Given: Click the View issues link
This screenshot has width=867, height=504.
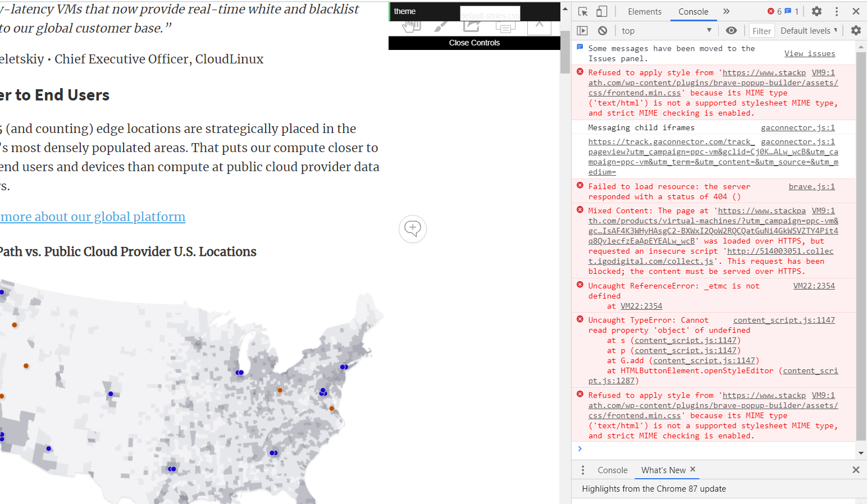Looking at the screenshot, I should (810, 53).
